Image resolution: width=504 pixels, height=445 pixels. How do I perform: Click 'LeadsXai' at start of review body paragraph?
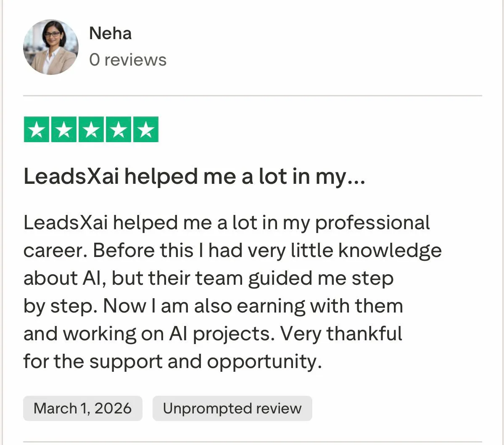point(66,223)
